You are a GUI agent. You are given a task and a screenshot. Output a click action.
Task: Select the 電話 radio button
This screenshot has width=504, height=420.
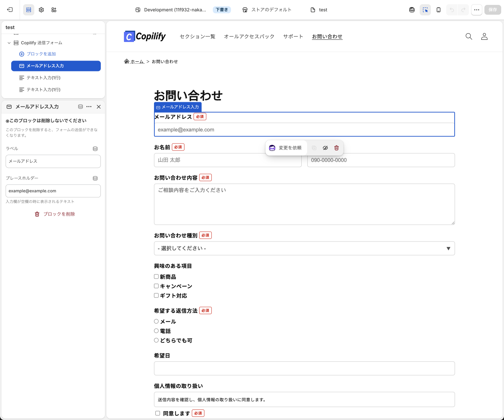(x=156, y=331)
